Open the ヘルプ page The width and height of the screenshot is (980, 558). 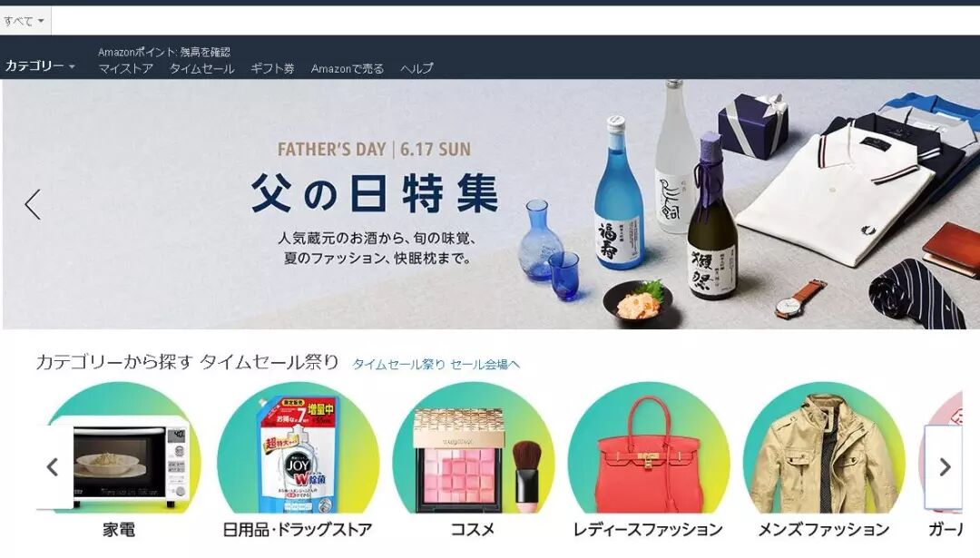tap(416, 69)
